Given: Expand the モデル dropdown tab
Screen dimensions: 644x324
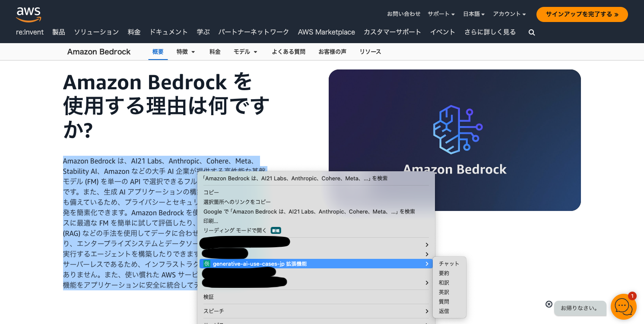Looking at the screenshot, I should pos(245,52).
